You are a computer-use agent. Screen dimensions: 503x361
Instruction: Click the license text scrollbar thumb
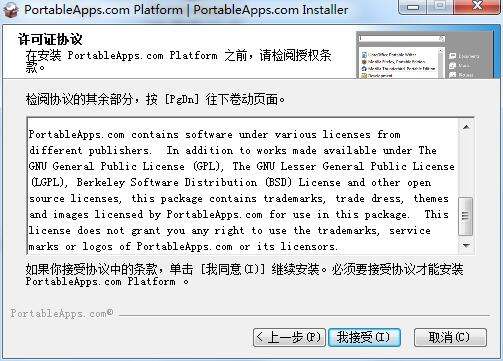coord(466,216)
